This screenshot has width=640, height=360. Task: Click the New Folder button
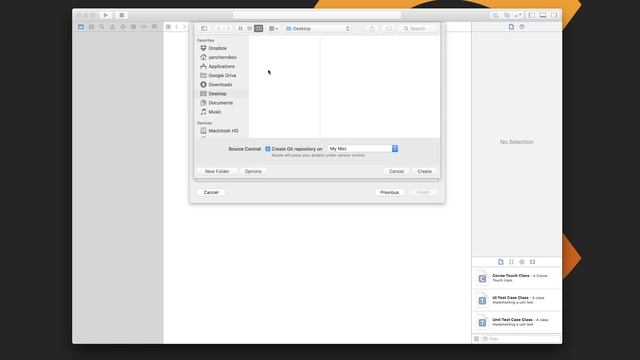[x=217, y=171]
